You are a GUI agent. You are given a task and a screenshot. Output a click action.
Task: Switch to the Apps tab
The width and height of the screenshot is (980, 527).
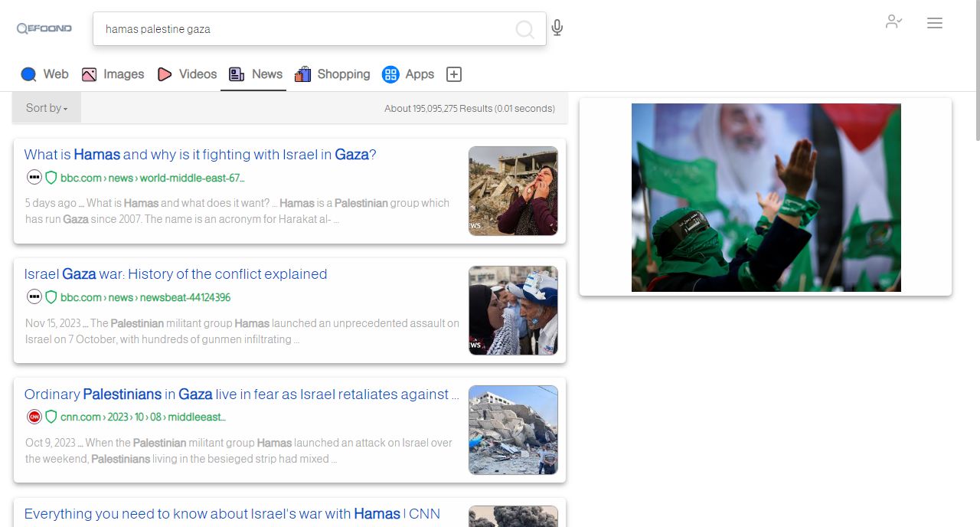[x=408, y=74]
